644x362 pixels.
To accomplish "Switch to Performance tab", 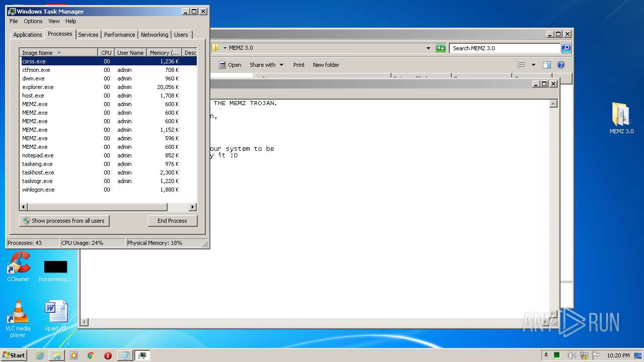I will click(x=120, y=35).
